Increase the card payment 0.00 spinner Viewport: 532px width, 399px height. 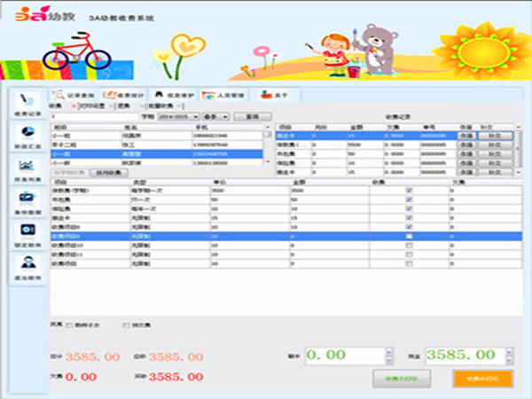click(389, 351)
